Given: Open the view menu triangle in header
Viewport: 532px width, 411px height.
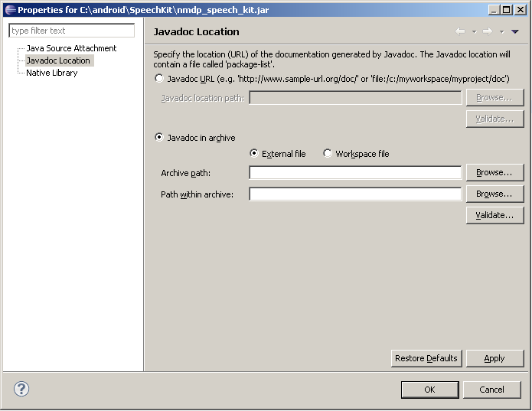Looking at the screenshot, I should (515, 31).
